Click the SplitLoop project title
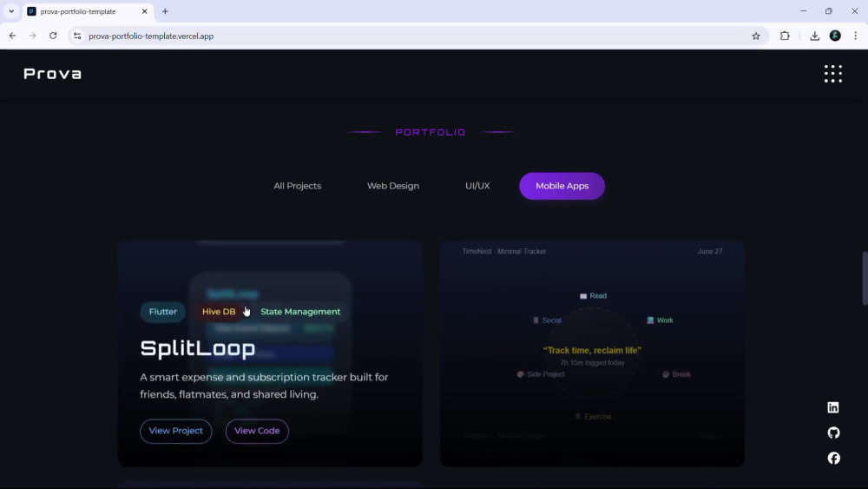This screenshot has width=868, height=489. coord(198,347)
